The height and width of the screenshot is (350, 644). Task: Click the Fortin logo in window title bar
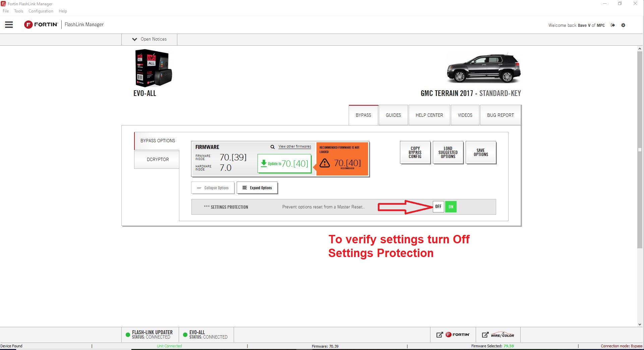tap(3, 4)
